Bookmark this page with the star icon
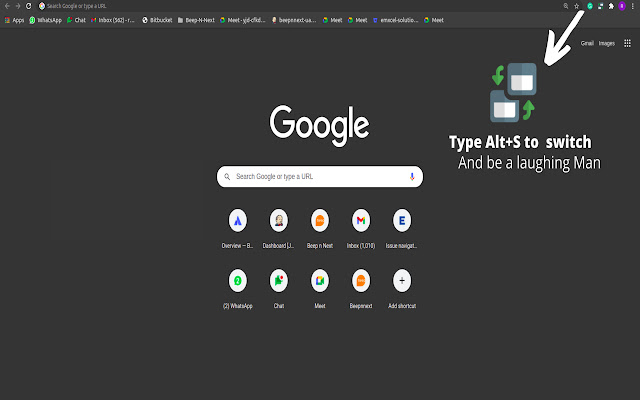This screenshot has width=640, height=400. (x=577, y=6)
